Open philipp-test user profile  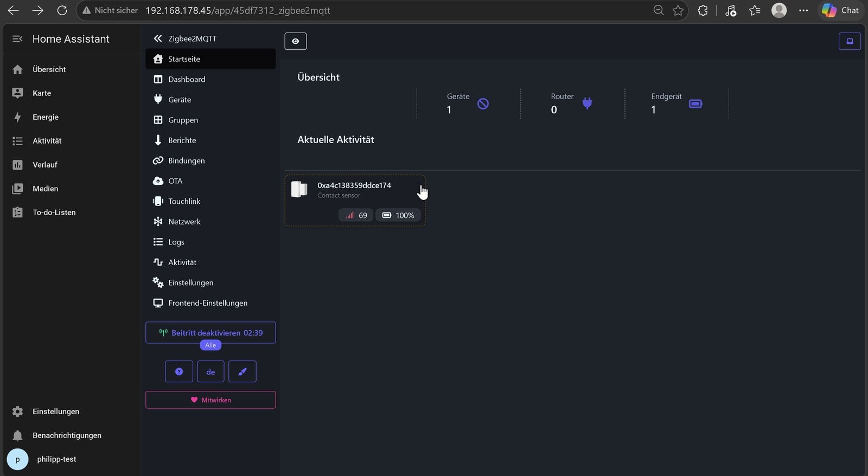point(71,459)
